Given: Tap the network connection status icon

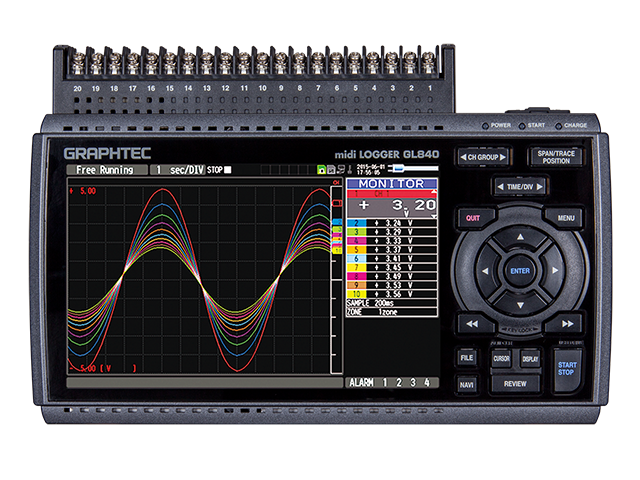Looking at the screenshot, I should point(341,170).
